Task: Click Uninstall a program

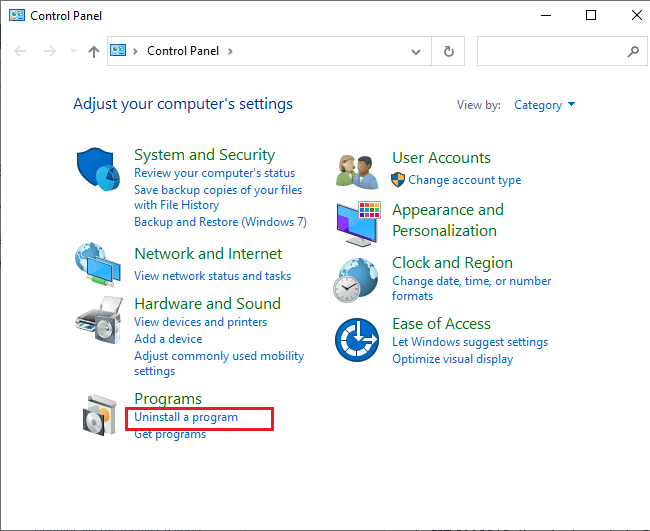Action: coord(186,417)
